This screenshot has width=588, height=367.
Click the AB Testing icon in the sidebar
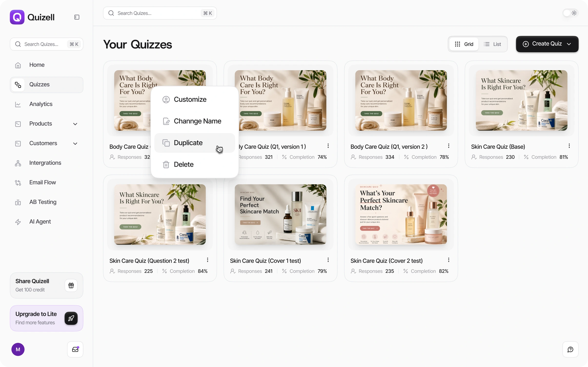[18, 202]
